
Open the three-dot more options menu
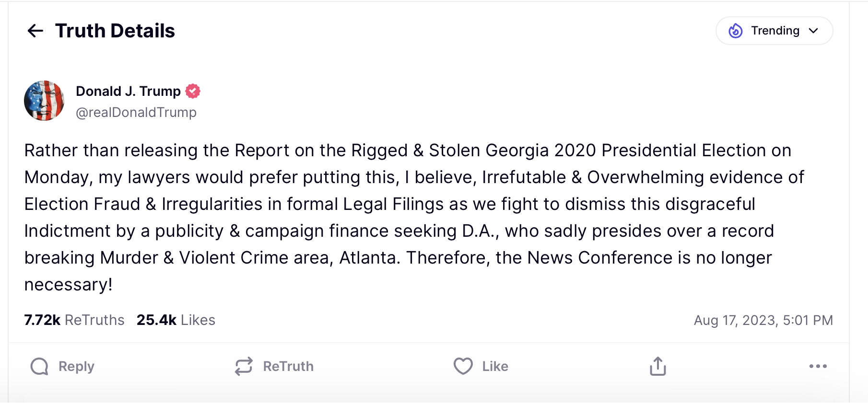click(818, 367)
